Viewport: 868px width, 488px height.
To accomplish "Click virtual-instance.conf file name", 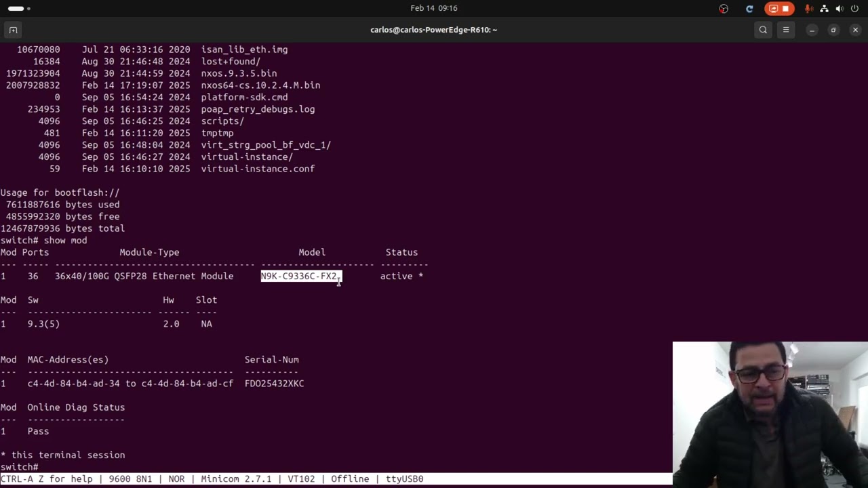I will (x=258, y=169).
